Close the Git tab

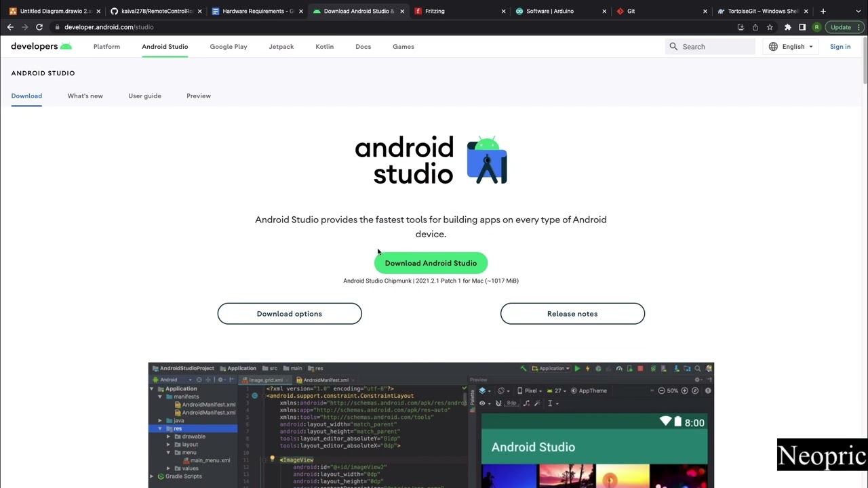click(x=705, y=11)
